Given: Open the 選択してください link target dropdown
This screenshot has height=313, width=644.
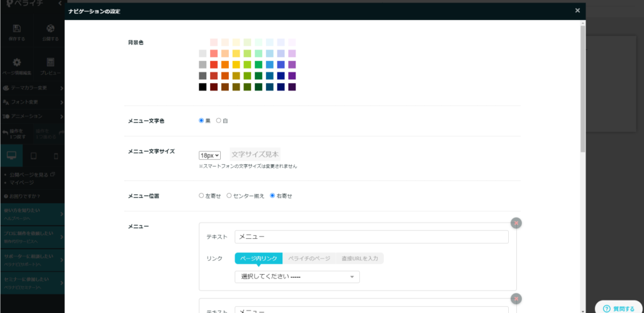Looking at the screenshot, I should pyautogui.click(x=297, y=277).
